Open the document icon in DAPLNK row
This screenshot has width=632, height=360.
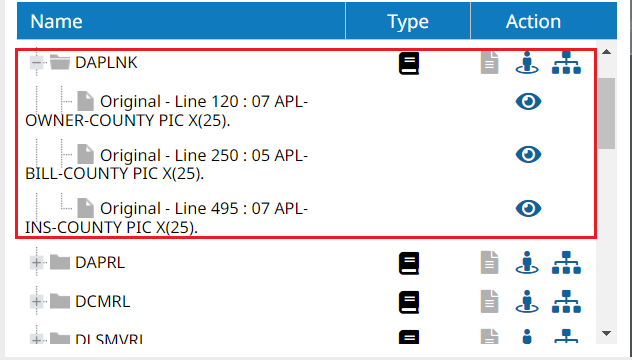[489, 63]
